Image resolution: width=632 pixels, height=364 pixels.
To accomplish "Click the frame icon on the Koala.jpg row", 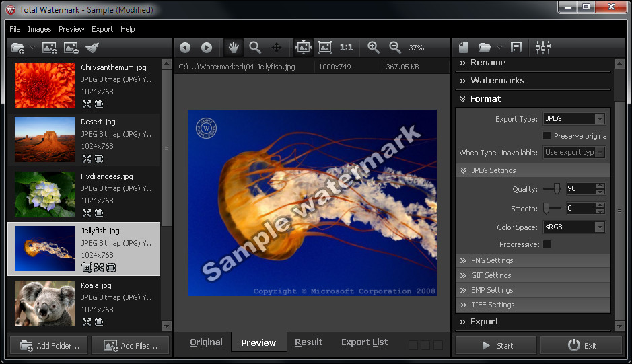I will 99,322.
